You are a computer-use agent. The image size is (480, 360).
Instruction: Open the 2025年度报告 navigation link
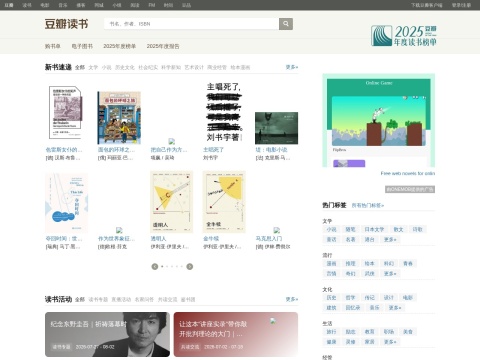coord(163,46)
